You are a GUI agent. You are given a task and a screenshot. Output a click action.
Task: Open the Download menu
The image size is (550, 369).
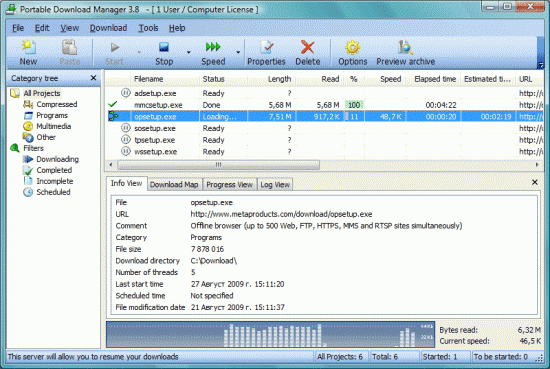(x=108, y=28)
